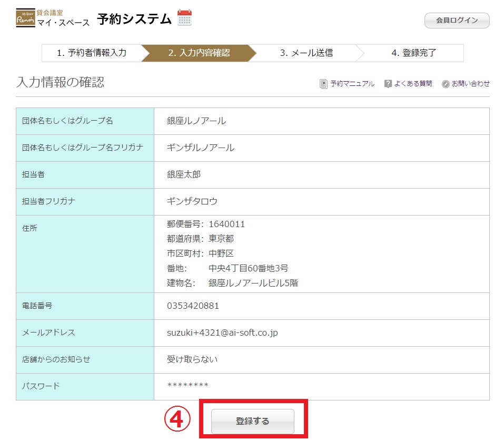Click the お問い合わせ contact icon
The image size is (504, 440).
[x=446, y=84]
